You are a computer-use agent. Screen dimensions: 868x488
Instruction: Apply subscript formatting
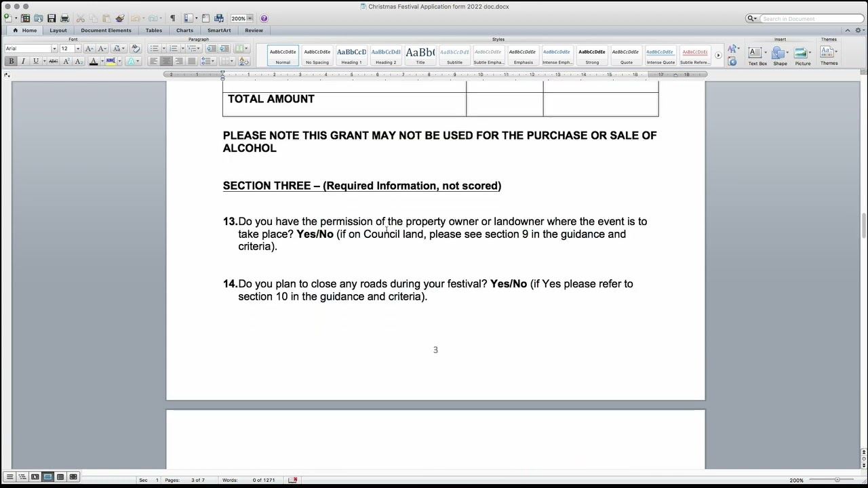click(78, 61)
